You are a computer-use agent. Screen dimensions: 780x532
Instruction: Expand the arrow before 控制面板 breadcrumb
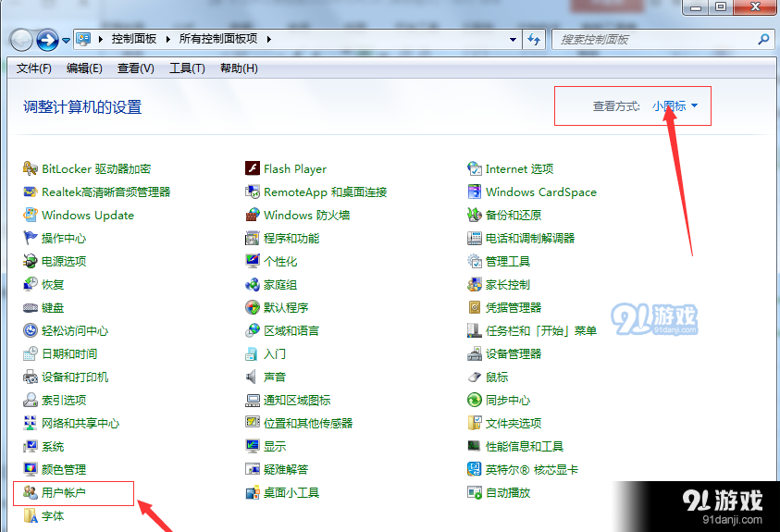point(101,39)
